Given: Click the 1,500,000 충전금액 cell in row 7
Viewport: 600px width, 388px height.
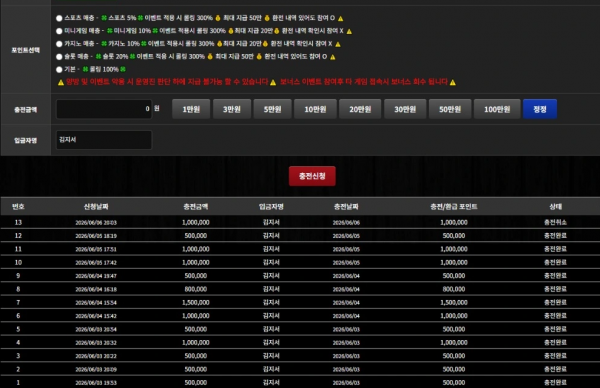Looking at the screenshot, I should [x=196, y=303].
